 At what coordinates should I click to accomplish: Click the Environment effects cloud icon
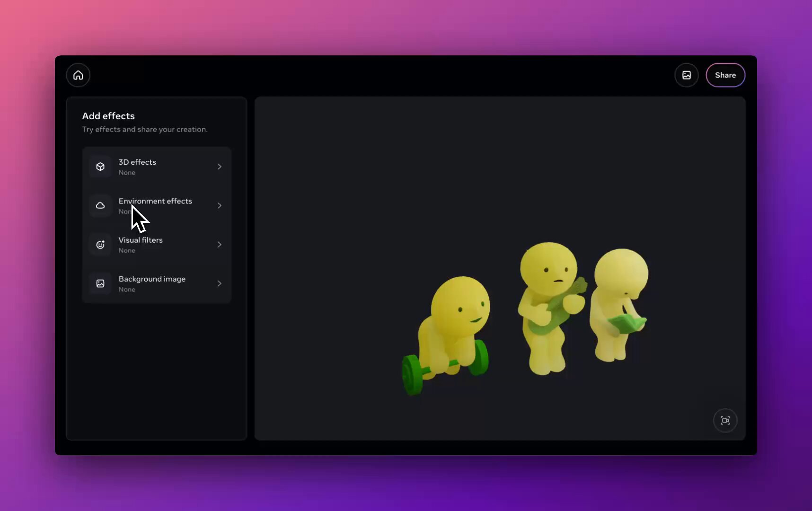pyautogui.click(x=100, y=205)
